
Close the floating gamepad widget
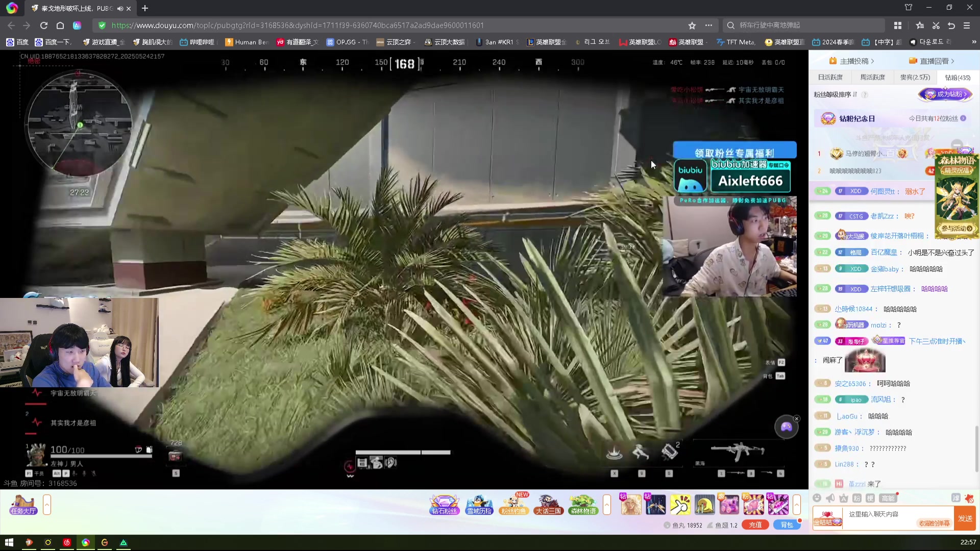pos(797,419)
